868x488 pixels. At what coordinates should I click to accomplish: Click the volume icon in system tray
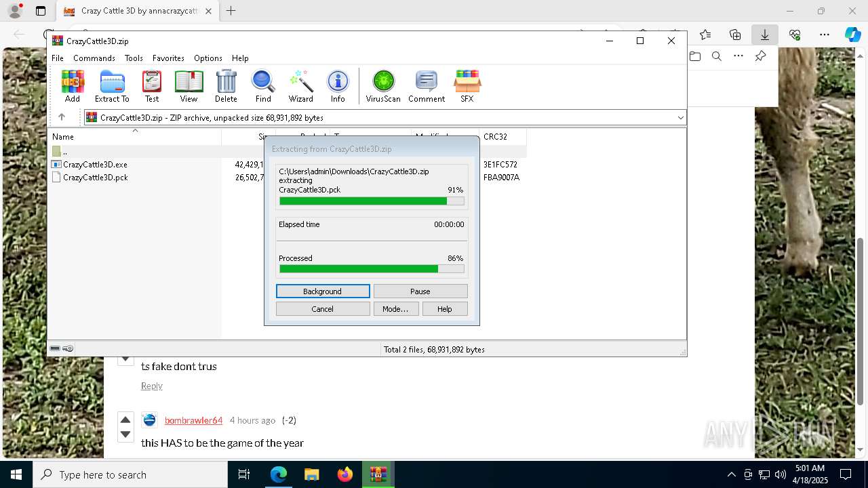click(781, 474)
